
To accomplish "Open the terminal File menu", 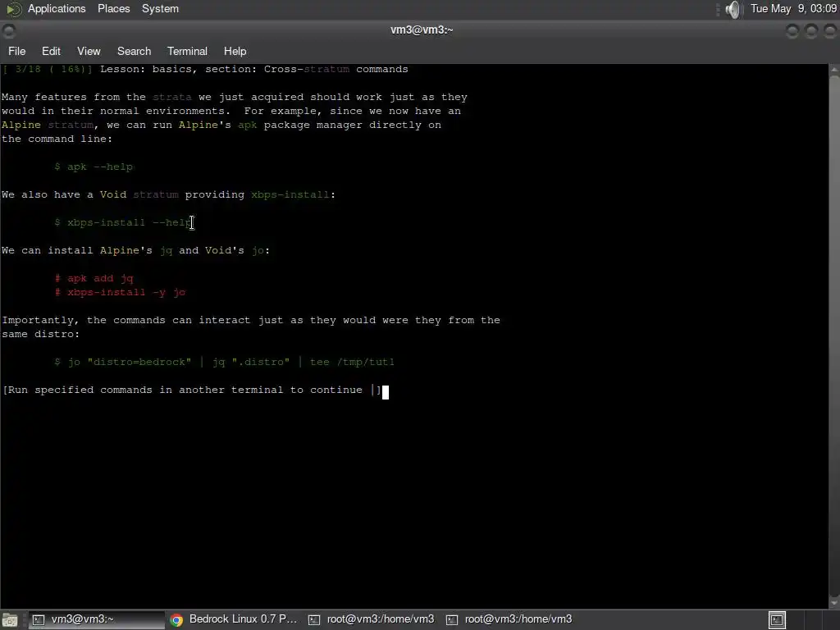I will click(x=16, y=51).
